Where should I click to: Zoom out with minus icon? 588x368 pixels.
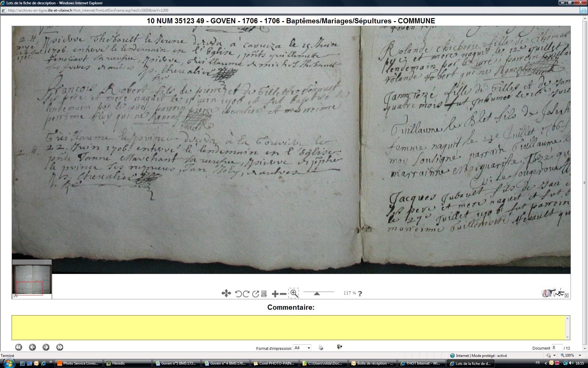(283, 294)
